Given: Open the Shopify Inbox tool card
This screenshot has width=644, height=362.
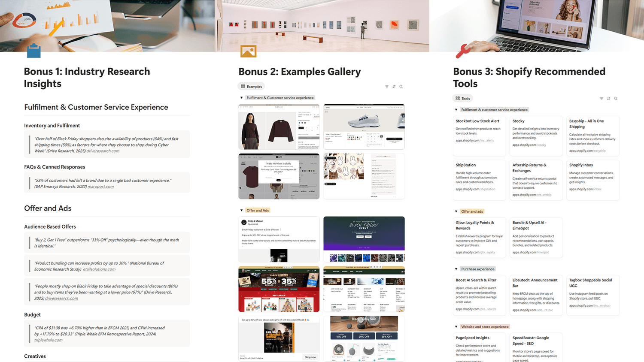Looking at the screenshot, I should [x=593, y=180].
